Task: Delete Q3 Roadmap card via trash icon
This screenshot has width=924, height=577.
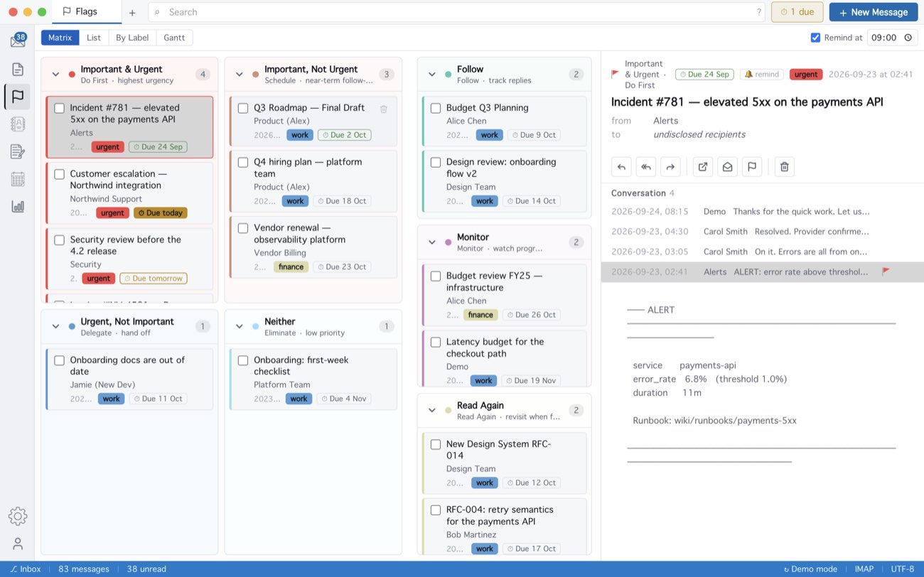Action: pyautogui.click(x=384, y=109)
